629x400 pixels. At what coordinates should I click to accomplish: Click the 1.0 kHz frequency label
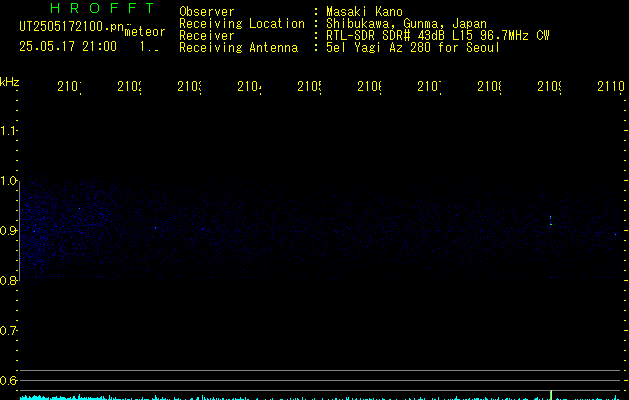(x=8, y=181)
